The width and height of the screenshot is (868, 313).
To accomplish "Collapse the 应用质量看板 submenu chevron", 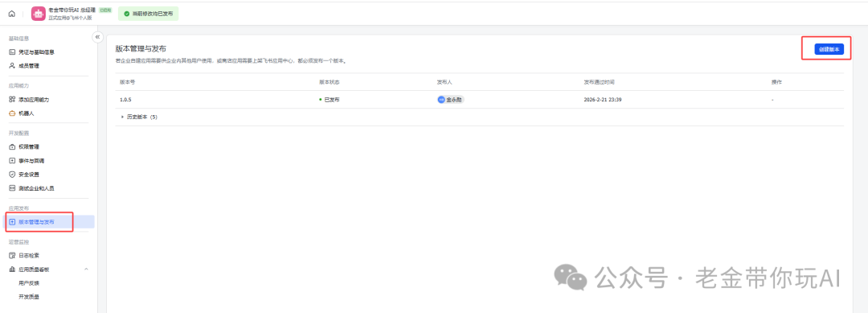I will pos(86,270).
